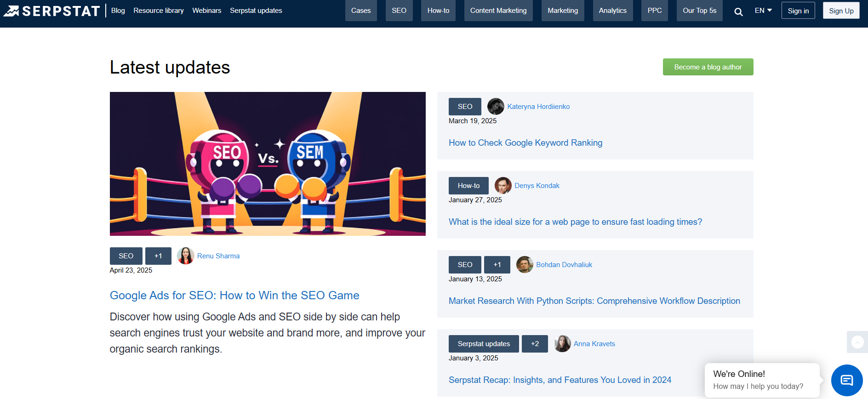
Task: Click the Latest updates heading
Action: (x=170, y=67)
